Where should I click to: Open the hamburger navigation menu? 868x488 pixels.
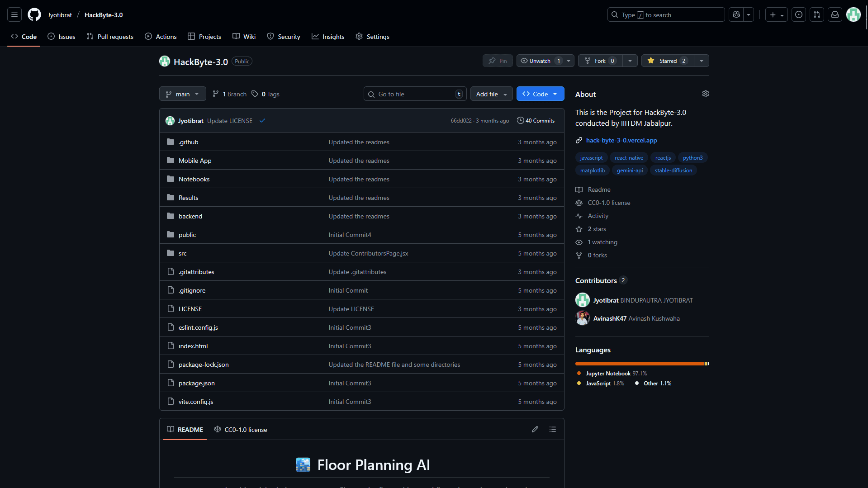pos(14,15)
